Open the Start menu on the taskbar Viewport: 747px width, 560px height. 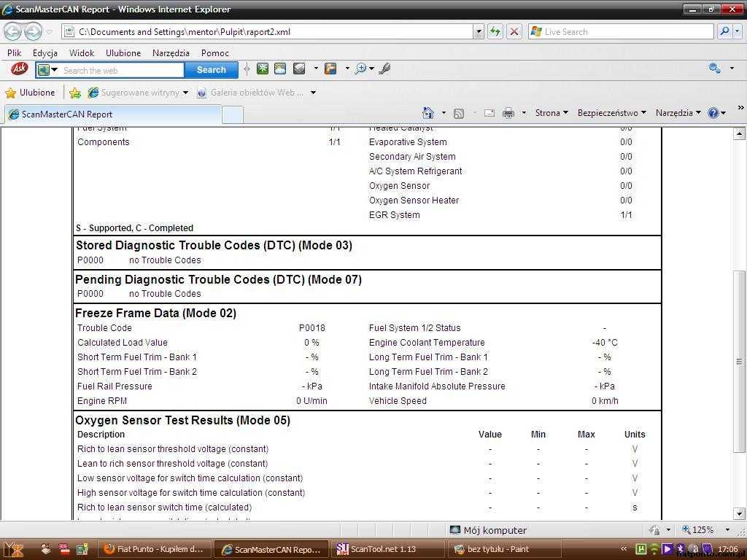(13, 550)
